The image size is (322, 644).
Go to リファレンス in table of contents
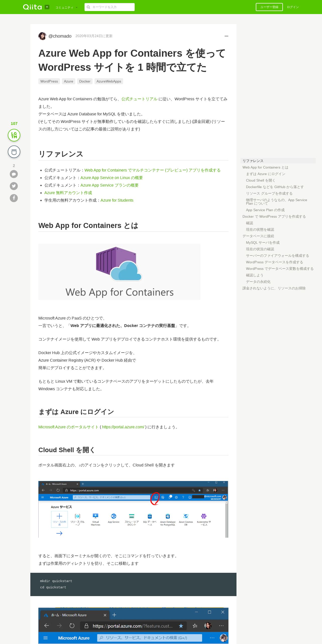(278, 161)
